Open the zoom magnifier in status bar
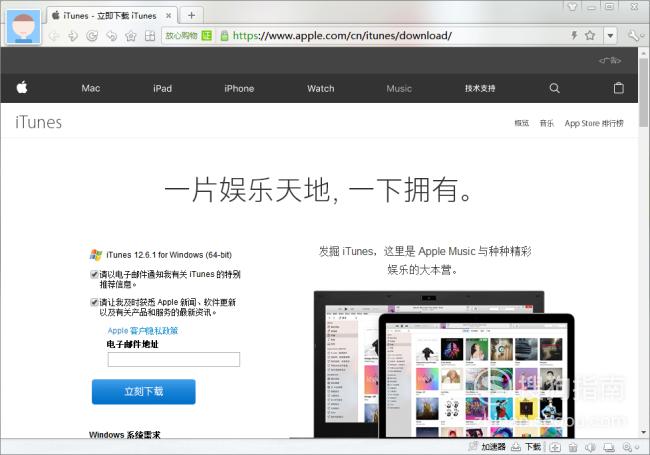The width and height of the screenshot is (650, 455). point(627,447)
